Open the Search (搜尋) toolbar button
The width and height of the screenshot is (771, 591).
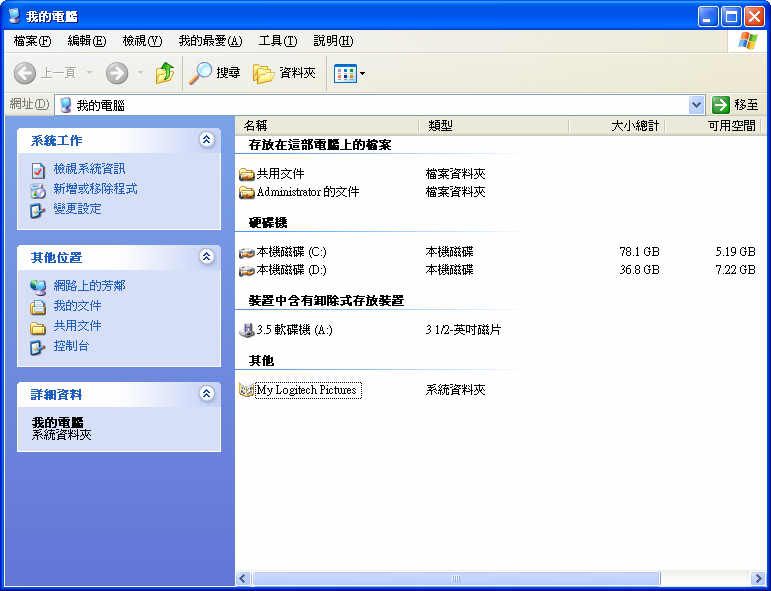tap(214, 73)
